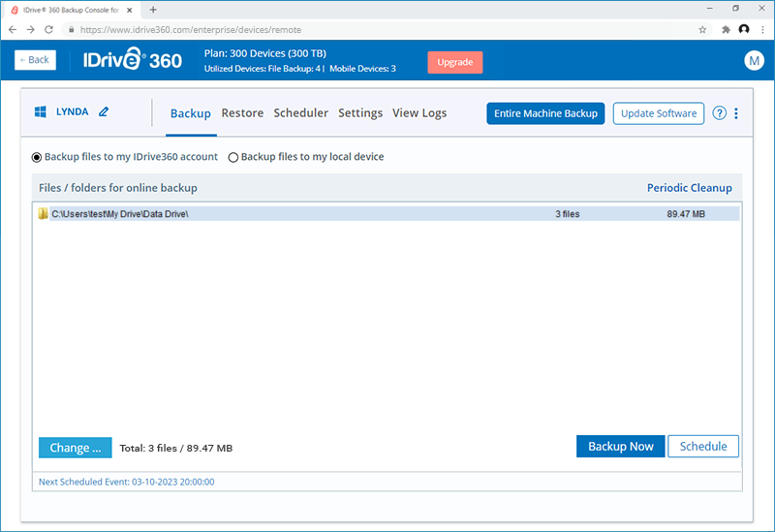Viewport: 775px width, 532px height.
Task: Click the 3 files count in the folder row
Action: tap(567, 214)
